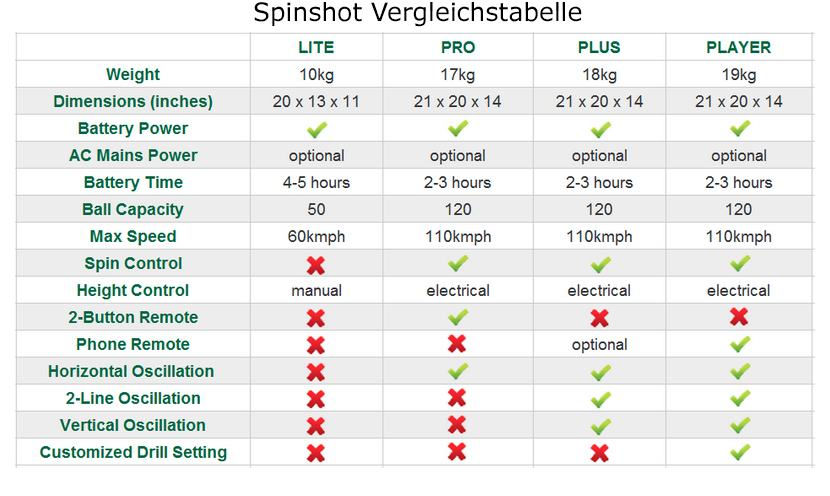Select the LITE column header

(316, 47)
